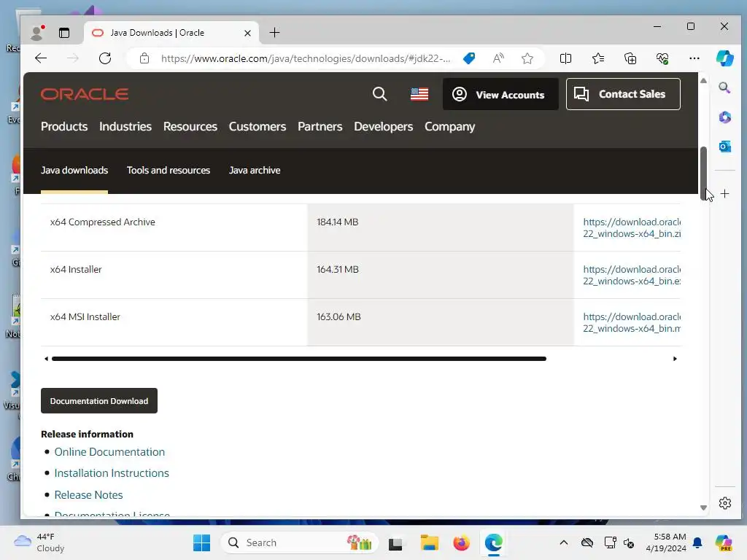Open Online Documentation link

point(109,452)
